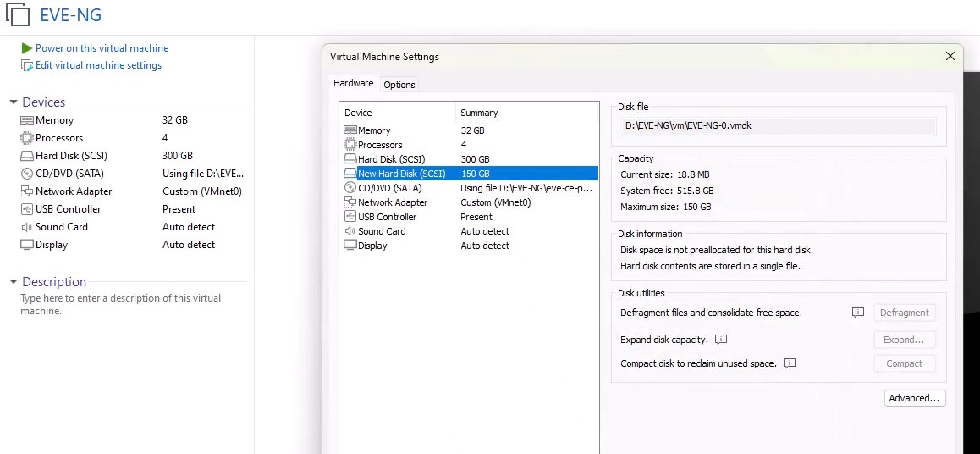Image resolution: width=980 pixels, height=454 pixels.
Task: Switch to the Hardware tab
Action: pos(353,83)
